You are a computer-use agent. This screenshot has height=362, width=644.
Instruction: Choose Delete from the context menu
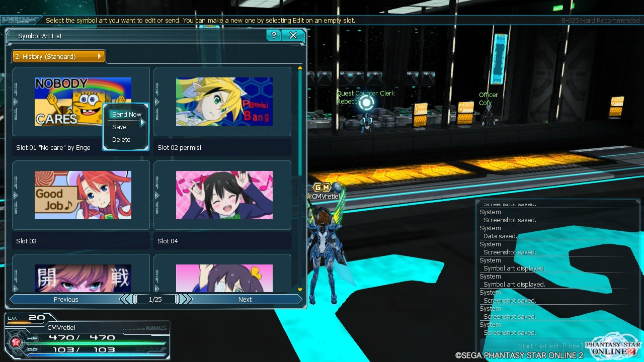[x=121, y=140]
